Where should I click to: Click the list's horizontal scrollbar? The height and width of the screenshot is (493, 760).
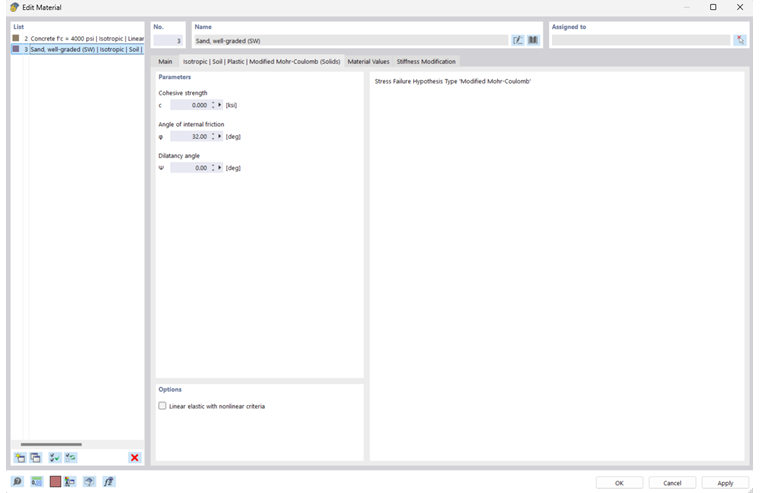click(x=51, y=444)
